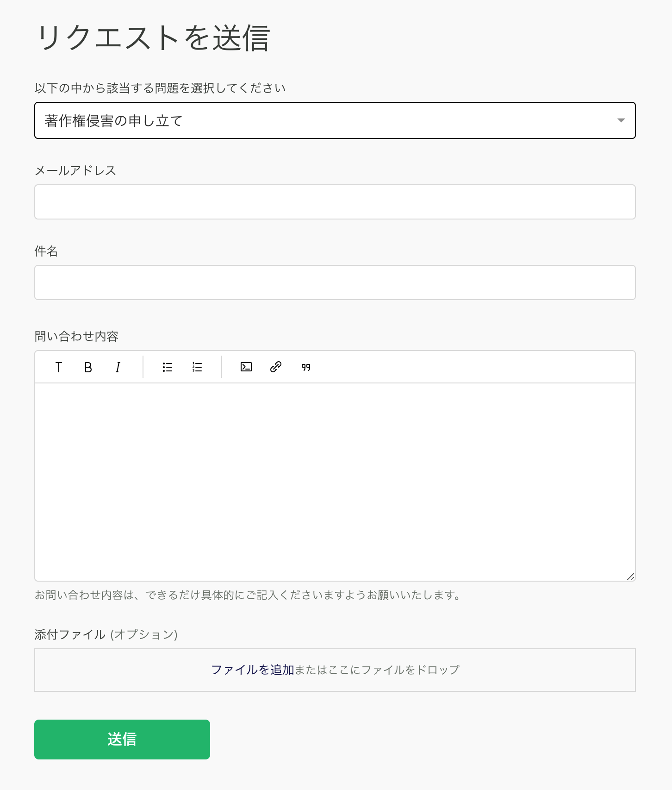
Task: Open the 著作権侵害の申し立て issue dropdown
Action: pos(335,120)
